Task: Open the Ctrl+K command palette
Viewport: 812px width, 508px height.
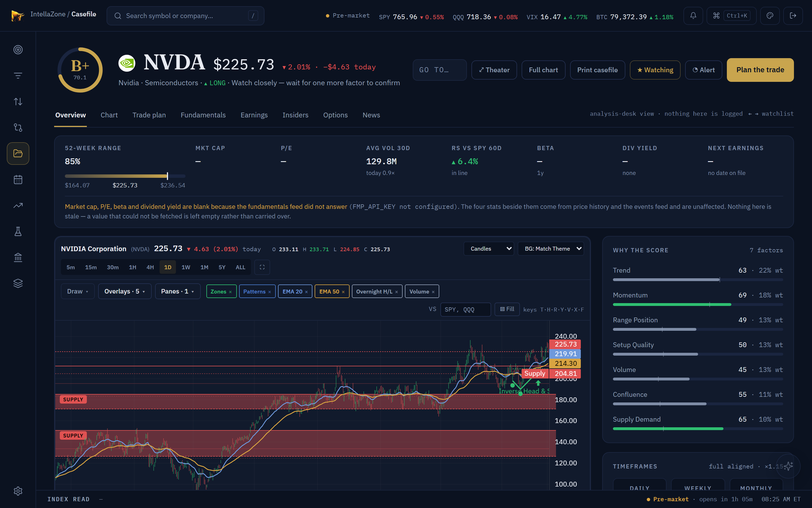Action: [x=731, y=16]
